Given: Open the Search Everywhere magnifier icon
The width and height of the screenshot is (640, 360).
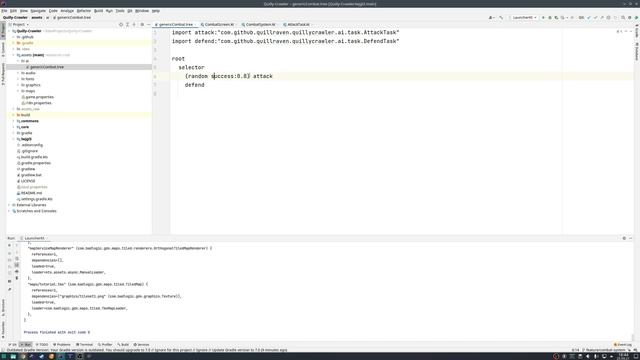Looking at the screenshot, I should click(623, 18).
